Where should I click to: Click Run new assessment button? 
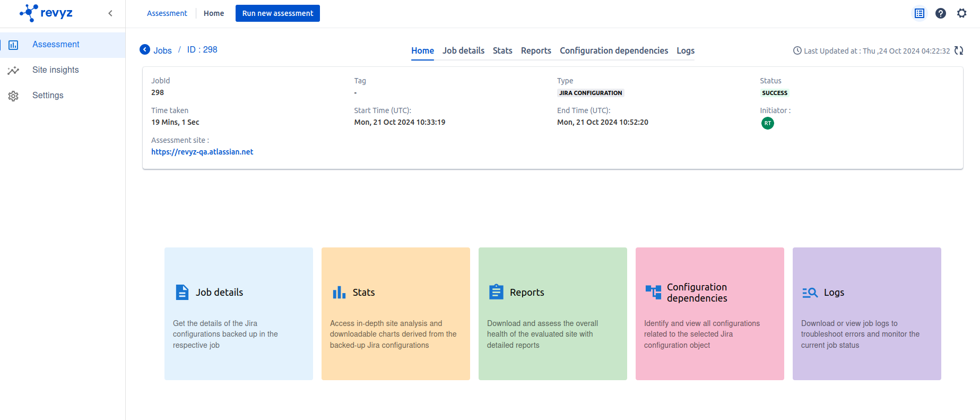277,13
